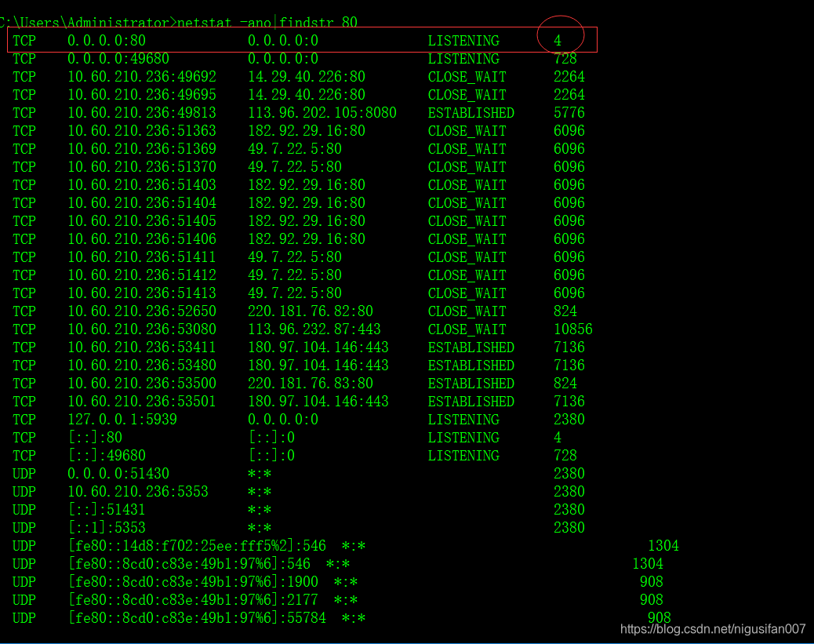Click local address 10.60.210.236:53411
The image size is (814, 644).
(142, 347)
